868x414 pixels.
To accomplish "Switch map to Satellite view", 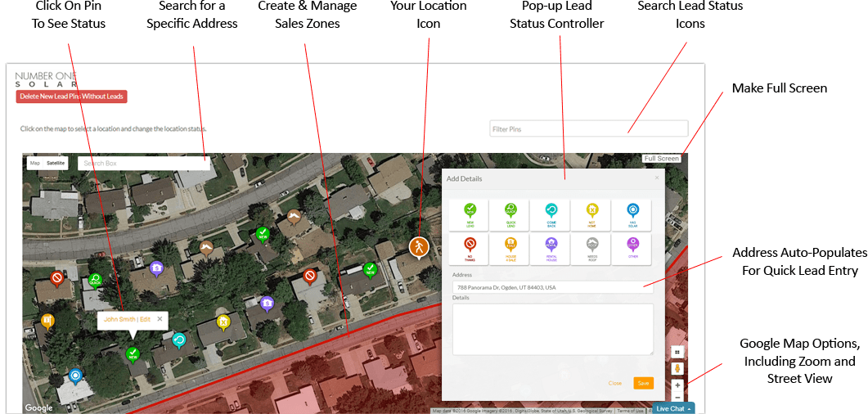I will (x=56, y=164).
